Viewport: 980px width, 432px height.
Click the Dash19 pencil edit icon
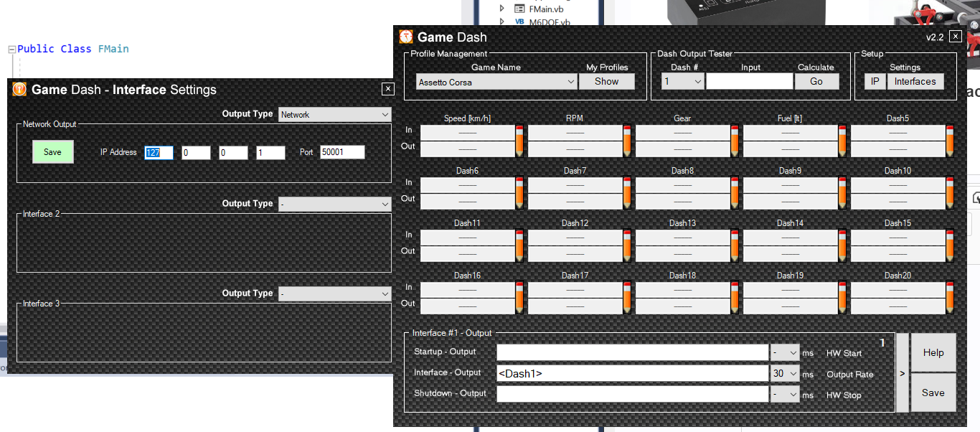(843, 298)
